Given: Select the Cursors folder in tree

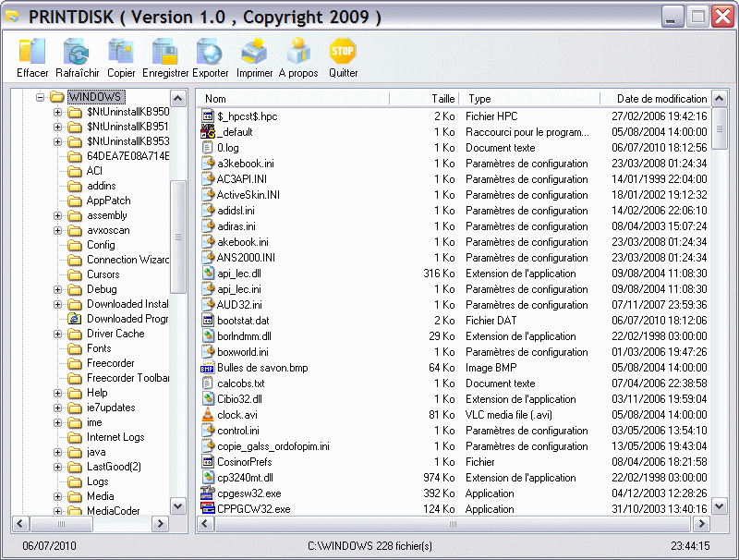Looking at the screenshot, I should [x=103, y=274].
